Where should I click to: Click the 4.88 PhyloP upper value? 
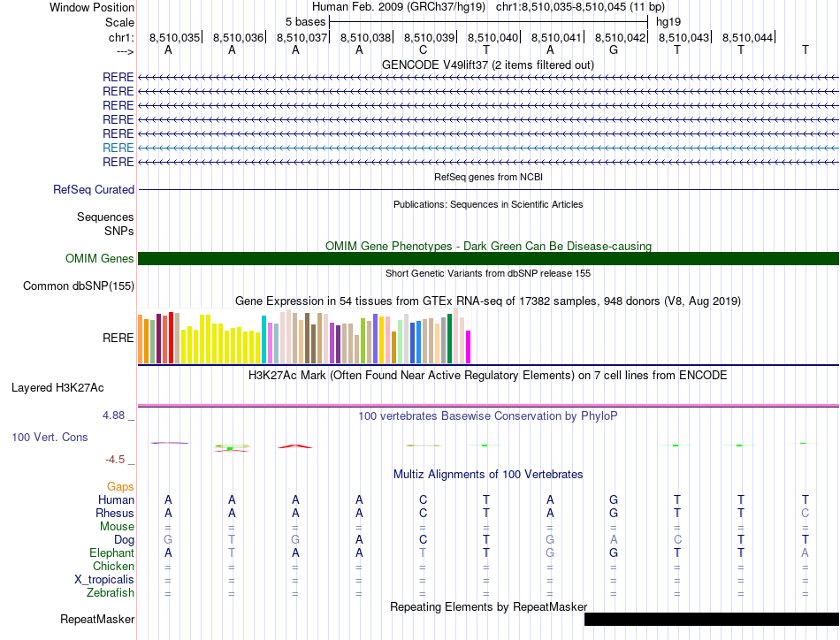point(113,415)
